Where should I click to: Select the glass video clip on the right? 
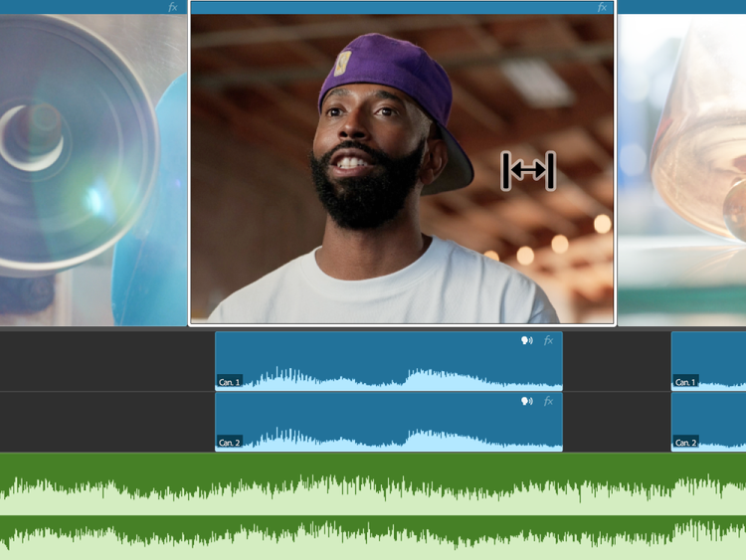[681, 163]
